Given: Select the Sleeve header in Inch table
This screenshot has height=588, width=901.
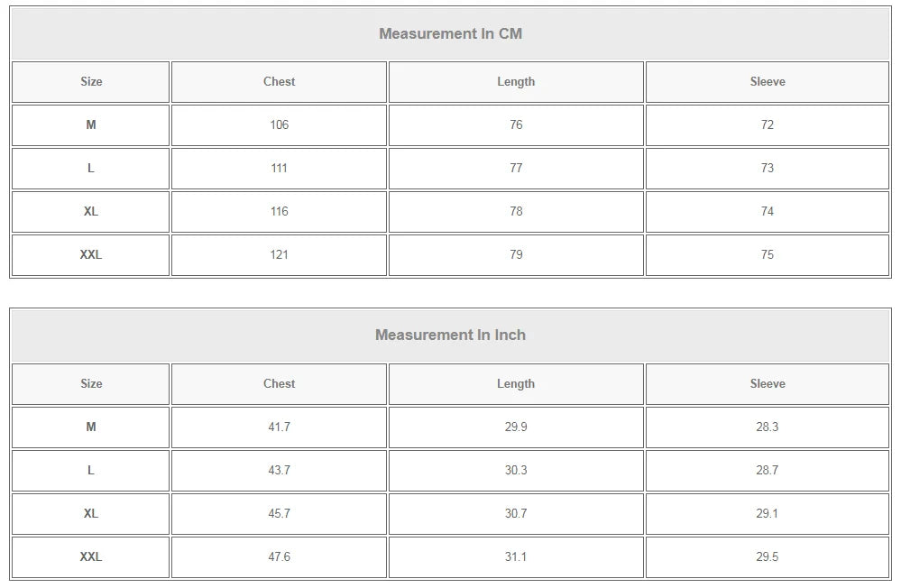Looking at the screenshot, I should 767,384.
